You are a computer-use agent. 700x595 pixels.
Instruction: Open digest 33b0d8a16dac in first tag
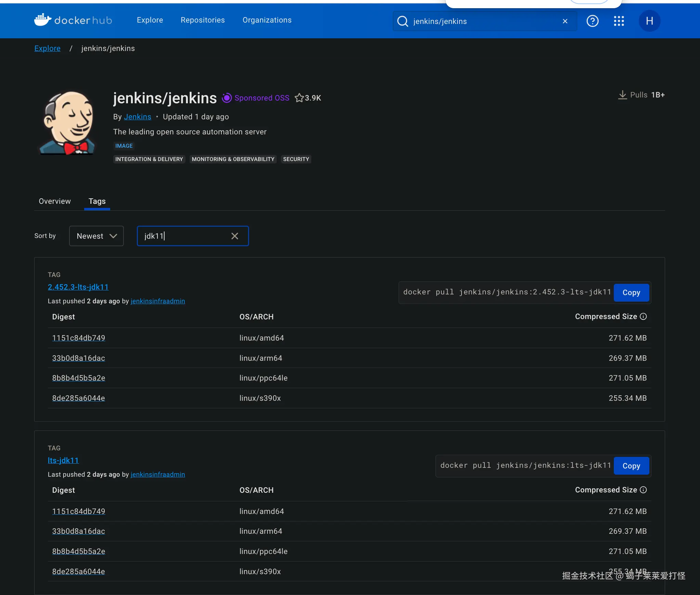[78, 358]
